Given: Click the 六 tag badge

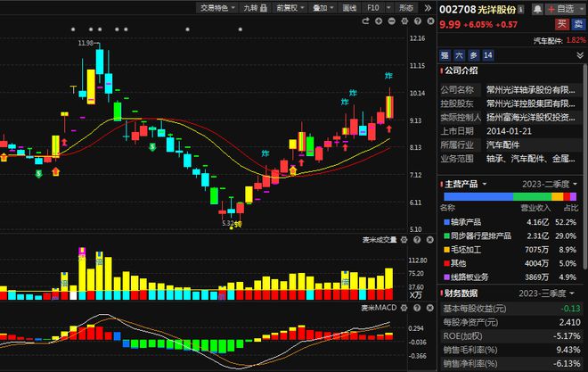Looking at the screenshot, I should coord(459,55).
